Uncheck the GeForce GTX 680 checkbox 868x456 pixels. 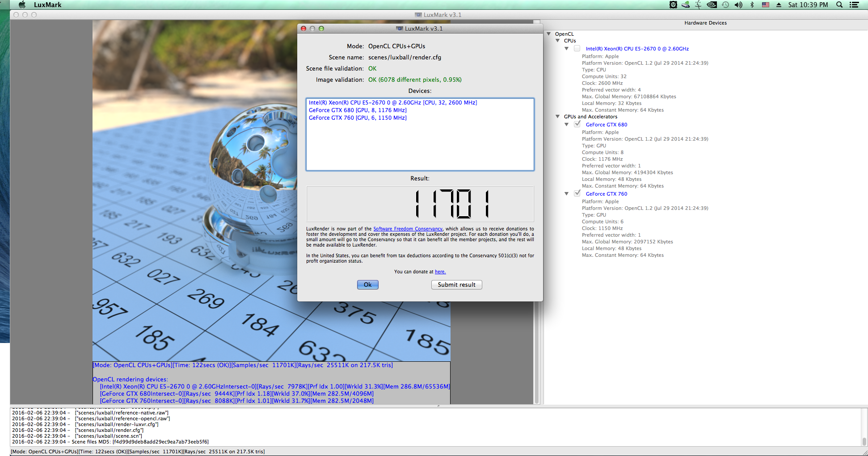click(x=577, y=125)
